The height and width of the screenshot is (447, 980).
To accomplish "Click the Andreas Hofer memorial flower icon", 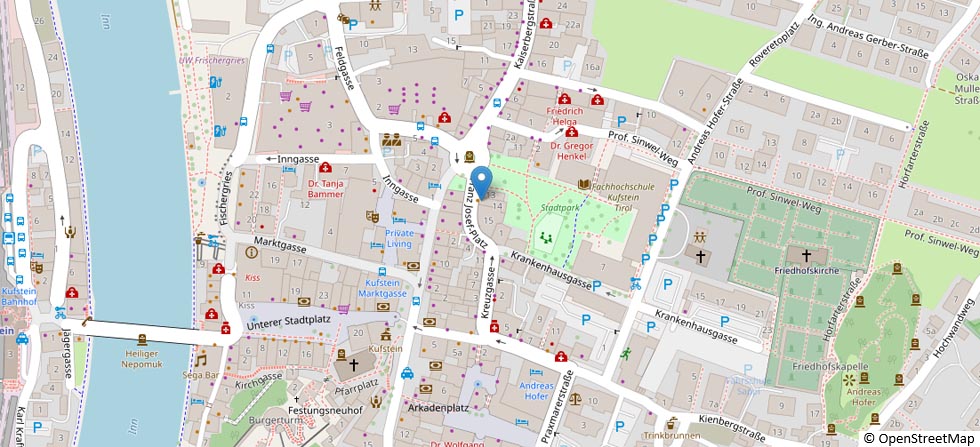I will click(850, 380).
